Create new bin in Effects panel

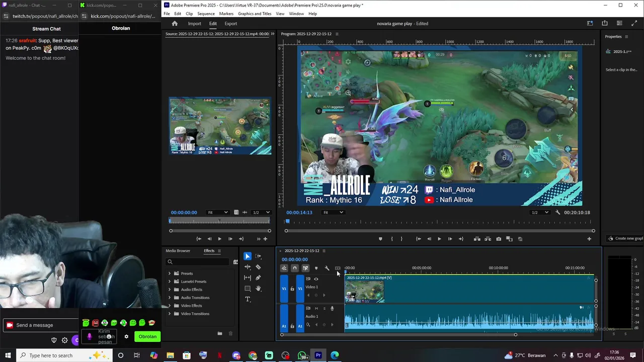[219, 333]
